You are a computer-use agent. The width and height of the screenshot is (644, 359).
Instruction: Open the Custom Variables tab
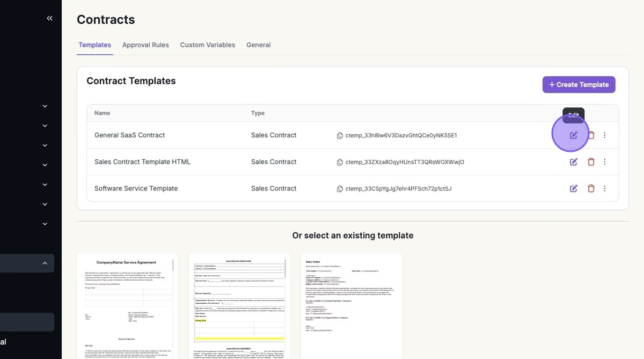(207, 45)
